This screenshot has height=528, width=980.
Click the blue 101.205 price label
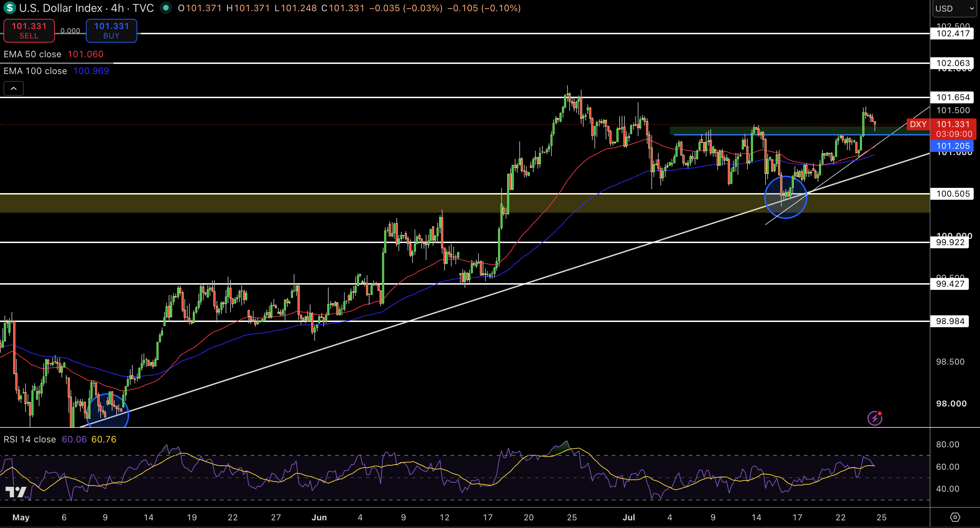(952, 146)
